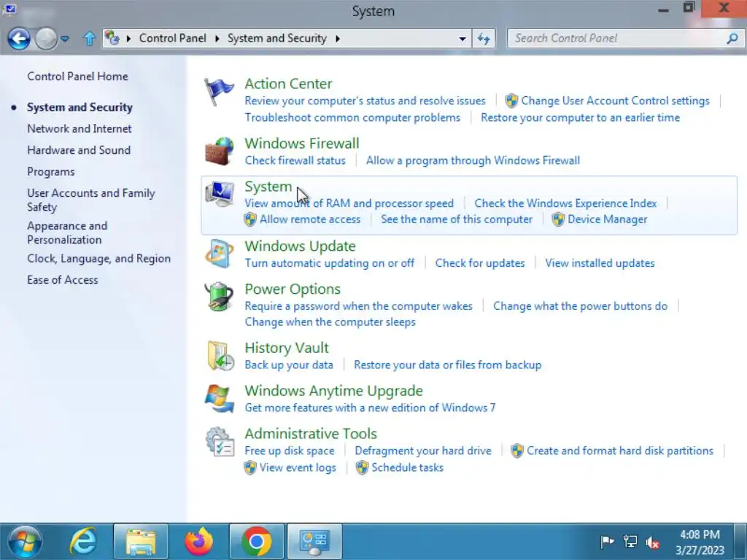Click Check the Windows Experience Index
This screenshot has width=747, height=560.
(x=565, y=203)
